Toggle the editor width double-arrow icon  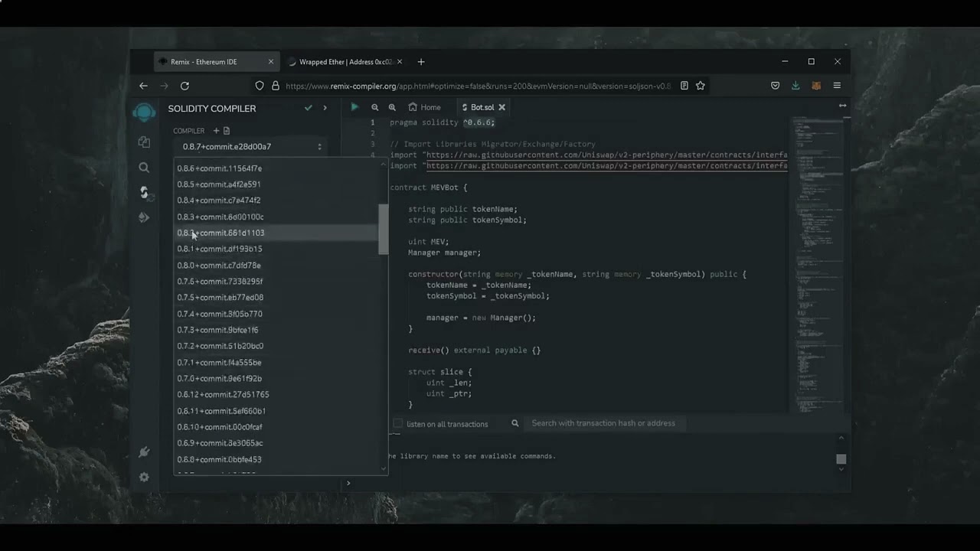(842, 106)
